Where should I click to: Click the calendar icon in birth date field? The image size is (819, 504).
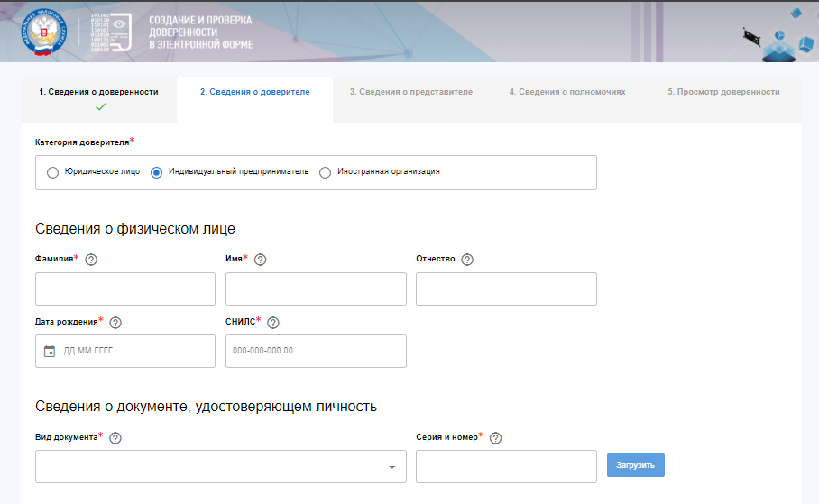[x=50, y=351]
